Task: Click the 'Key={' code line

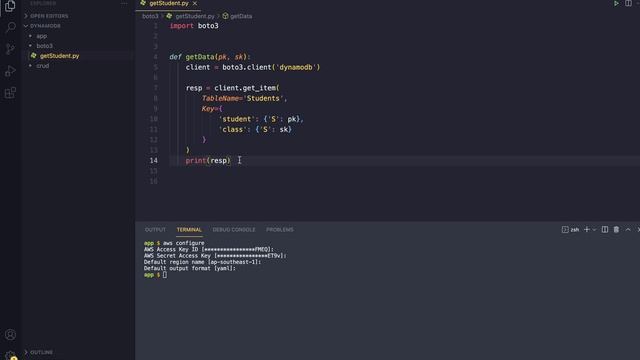Action: (x=212, y=109)
